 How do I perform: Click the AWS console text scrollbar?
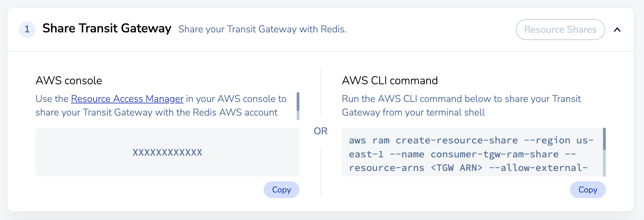point(298,104)
